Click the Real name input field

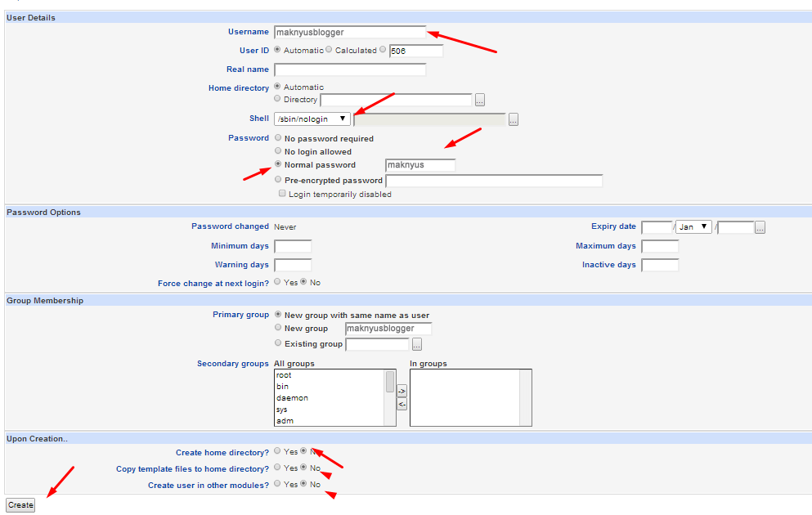349,69
